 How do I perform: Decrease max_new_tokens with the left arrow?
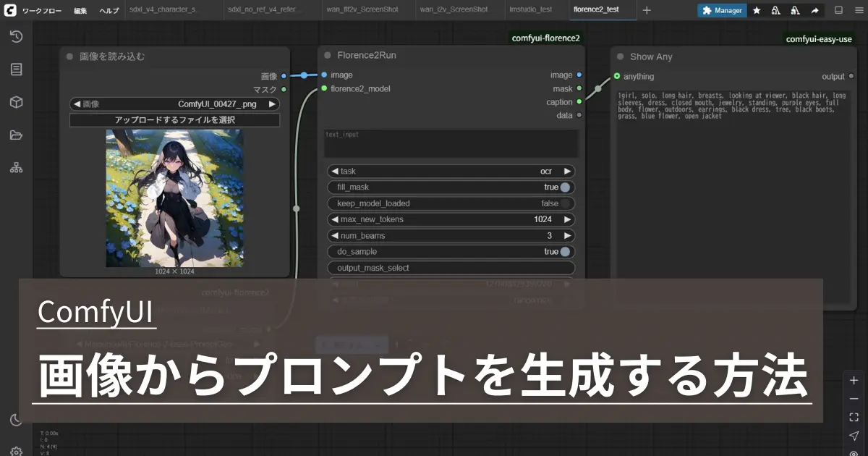point(334,219)
